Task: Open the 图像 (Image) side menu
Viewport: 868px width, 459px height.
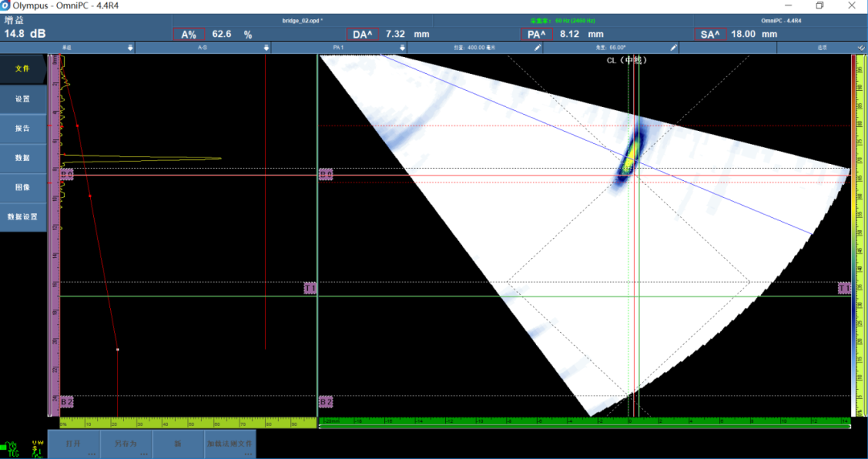Action: (23, 187)
